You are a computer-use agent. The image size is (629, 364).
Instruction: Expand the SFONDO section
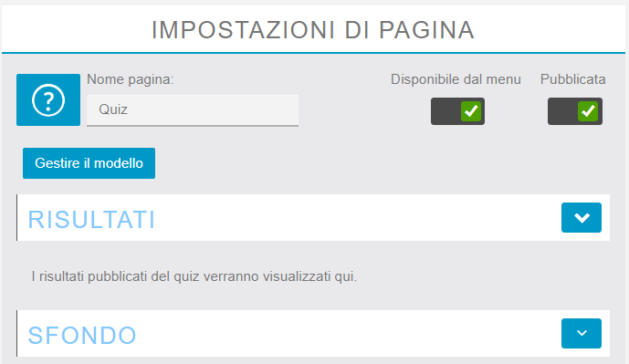coord(582,333)
